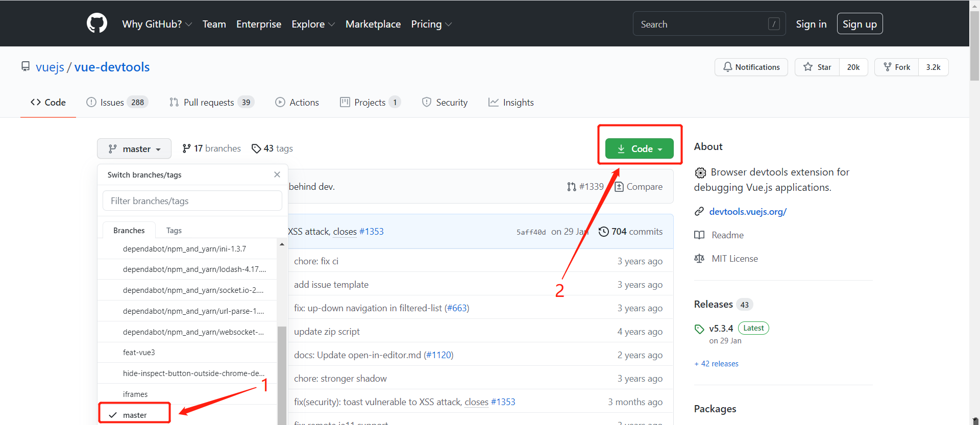Open commit 'add issue template'
980x425 pixels.
coord(331,285)
